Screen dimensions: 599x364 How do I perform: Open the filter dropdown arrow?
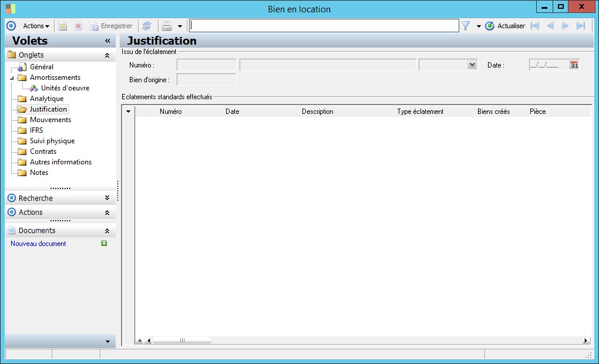479,26
